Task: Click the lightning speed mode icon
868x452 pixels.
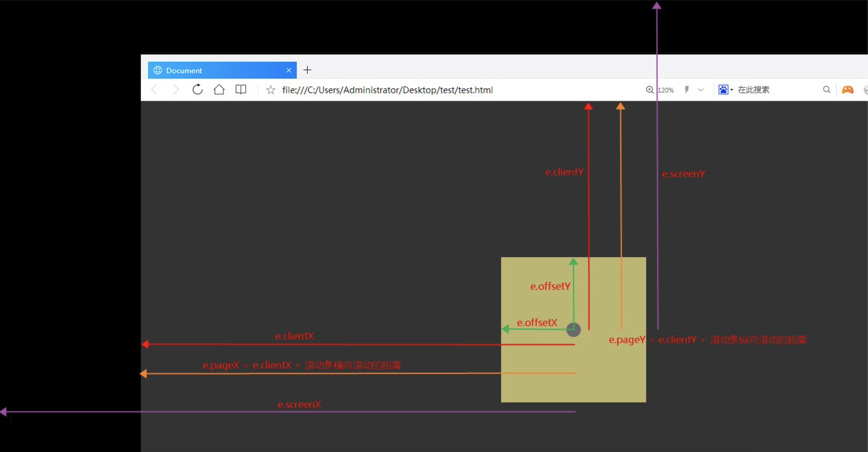Action: click(x=687, y=90)
